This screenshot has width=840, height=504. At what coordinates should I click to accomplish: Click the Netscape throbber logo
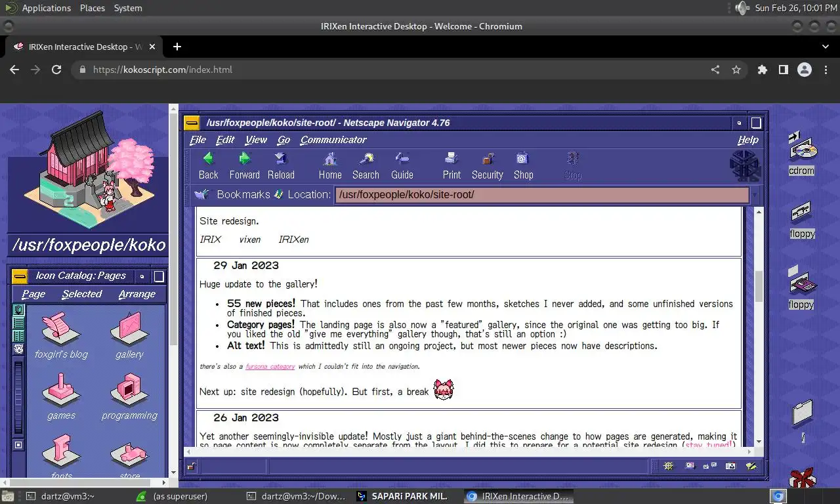coord(745,165)
